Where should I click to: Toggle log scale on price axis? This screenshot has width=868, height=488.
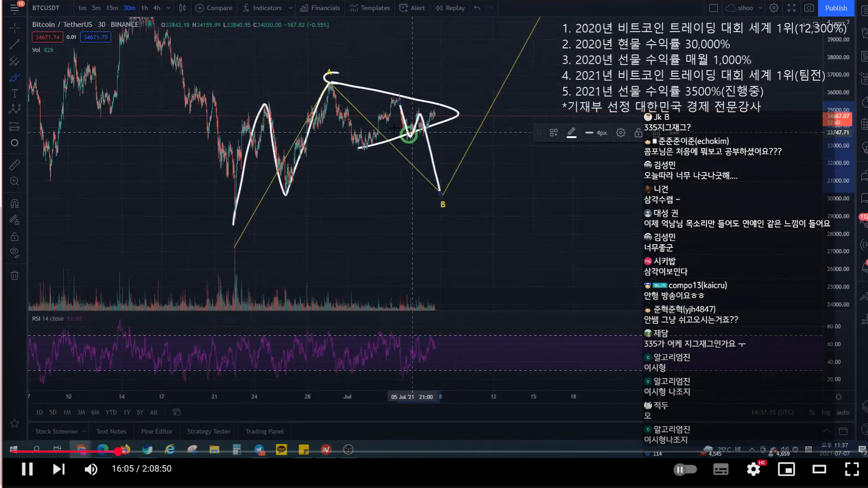(826, 412)
